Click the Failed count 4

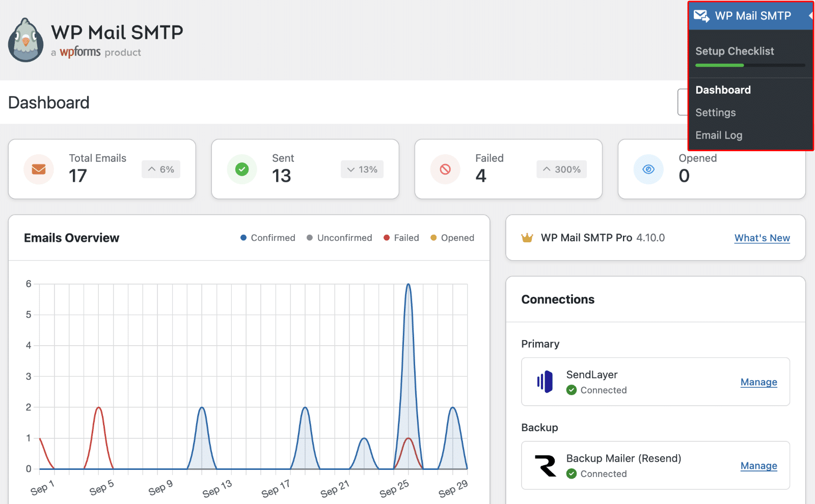(x=481, y=176)
